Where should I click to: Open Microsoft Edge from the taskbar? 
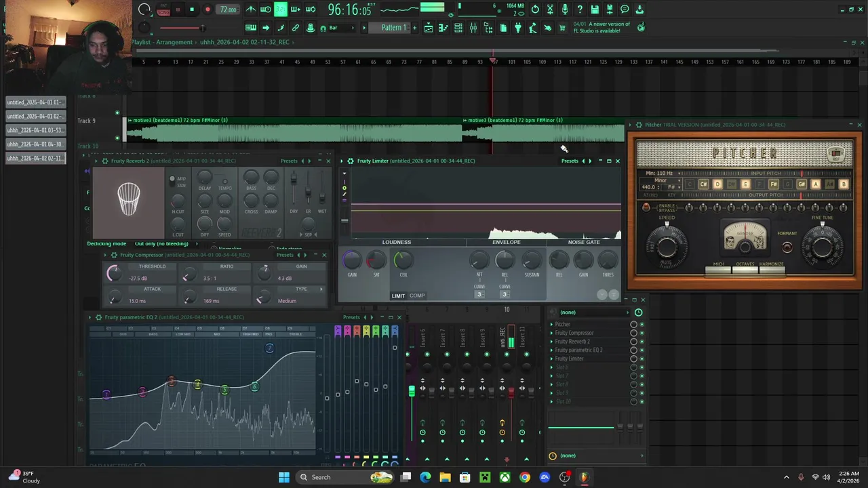coord(425,477)
